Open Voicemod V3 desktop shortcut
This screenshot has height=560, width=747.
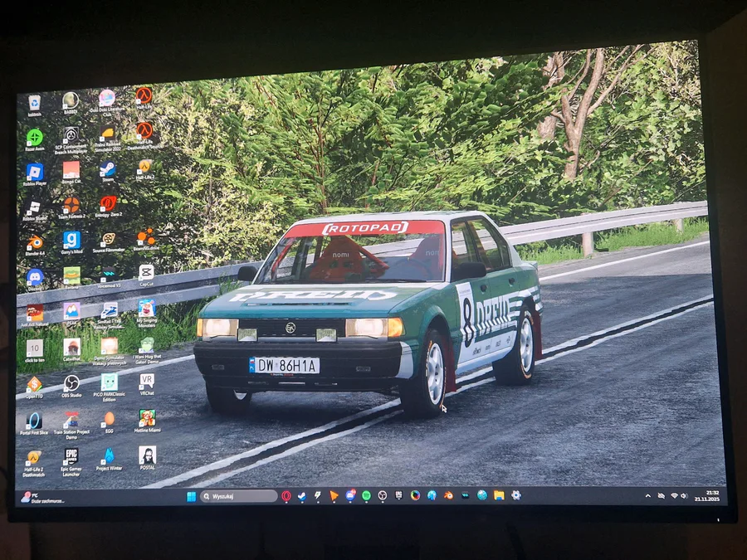[x=109, y=277]
